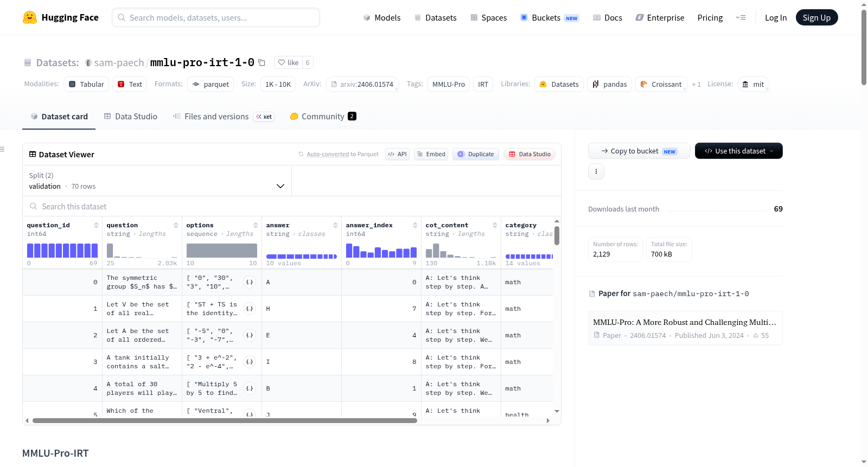Click the Sign Up button
868x467 pixels.
tap(816, 17)
